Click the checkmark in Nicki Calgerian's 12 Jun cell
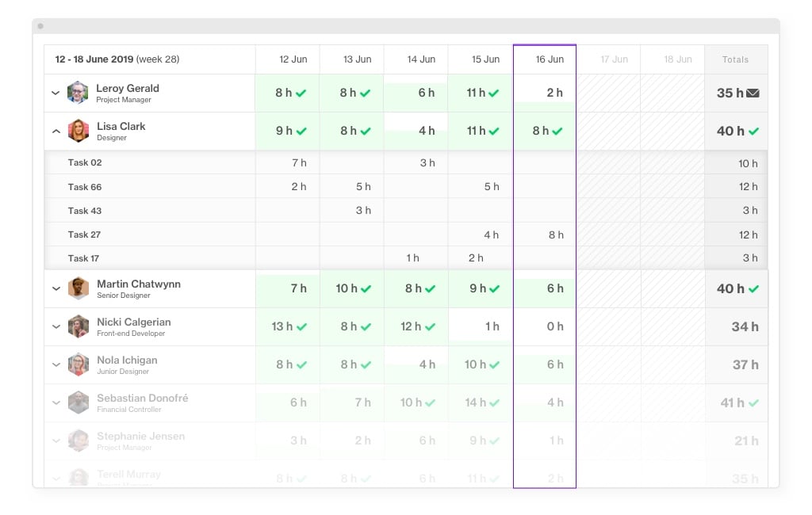812x515 pixels. click(x=301, y=327)
